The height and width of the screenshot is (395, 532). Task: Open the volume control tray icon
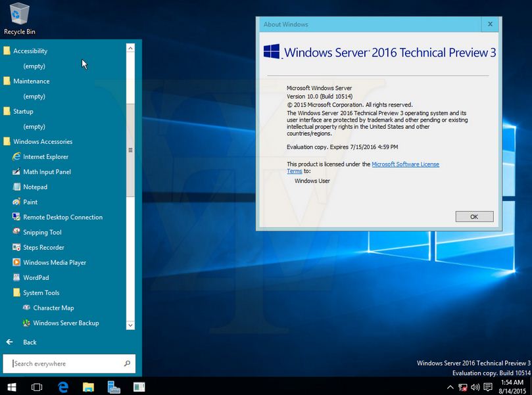(x=475, y=387)
